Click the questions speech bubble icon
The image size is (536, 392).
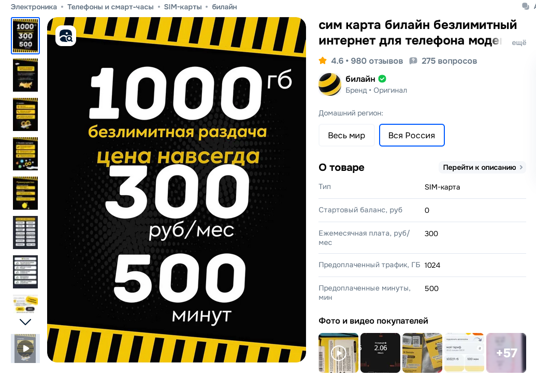[413, 61]
